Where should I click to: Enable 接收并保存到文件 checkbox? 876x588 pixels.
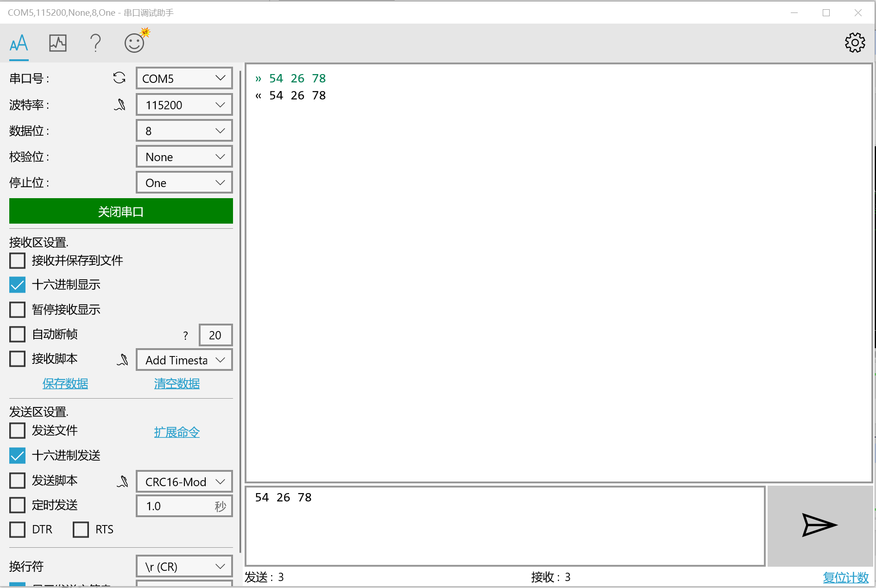(x=18, y=261)
